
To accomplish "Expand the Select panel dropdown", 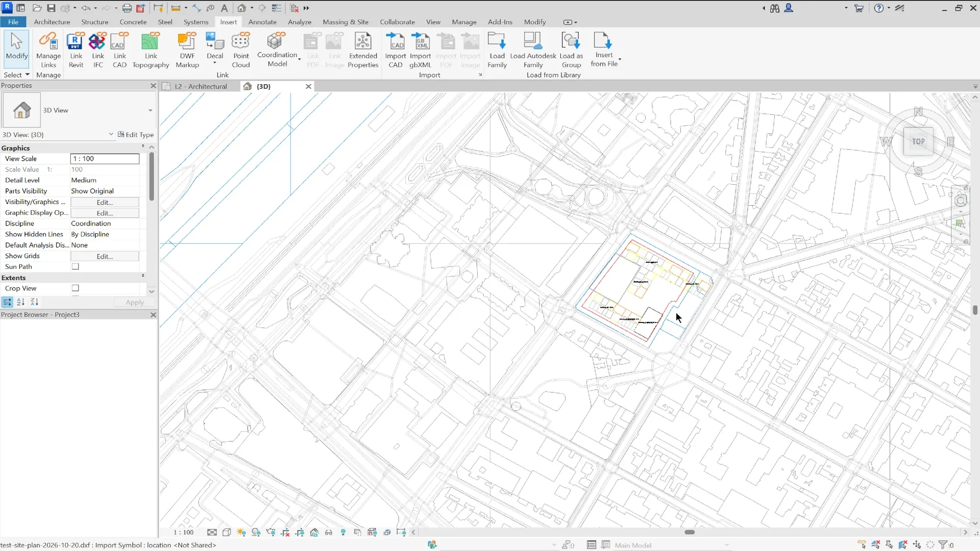I will point(16,75).
